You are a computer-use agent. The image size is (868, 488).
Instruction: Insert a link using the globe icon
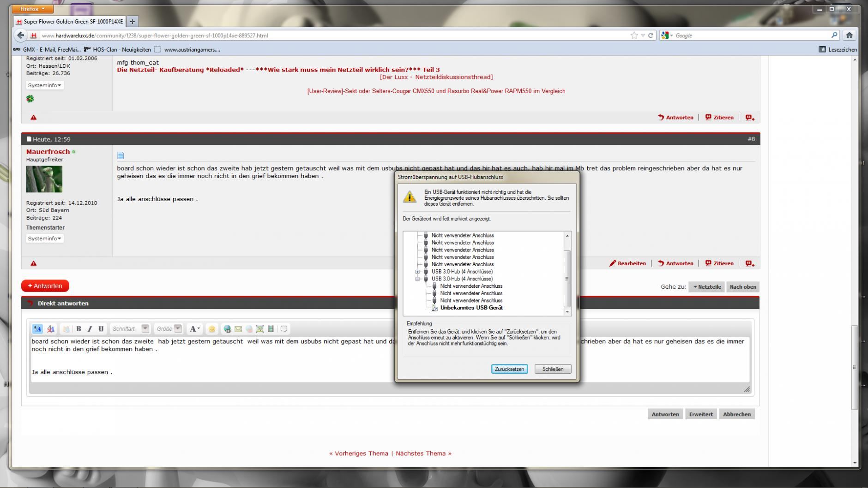click(x=227, y=329)
